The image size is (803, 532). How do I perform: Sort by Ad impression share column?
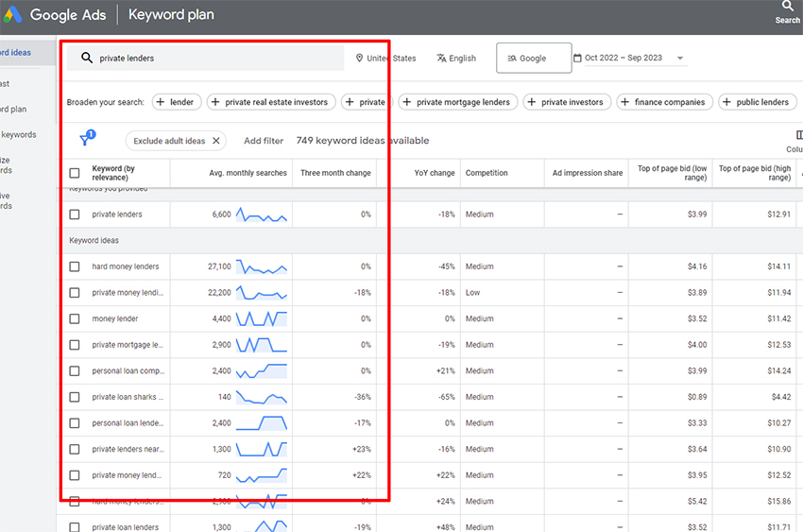pos(588,173)
